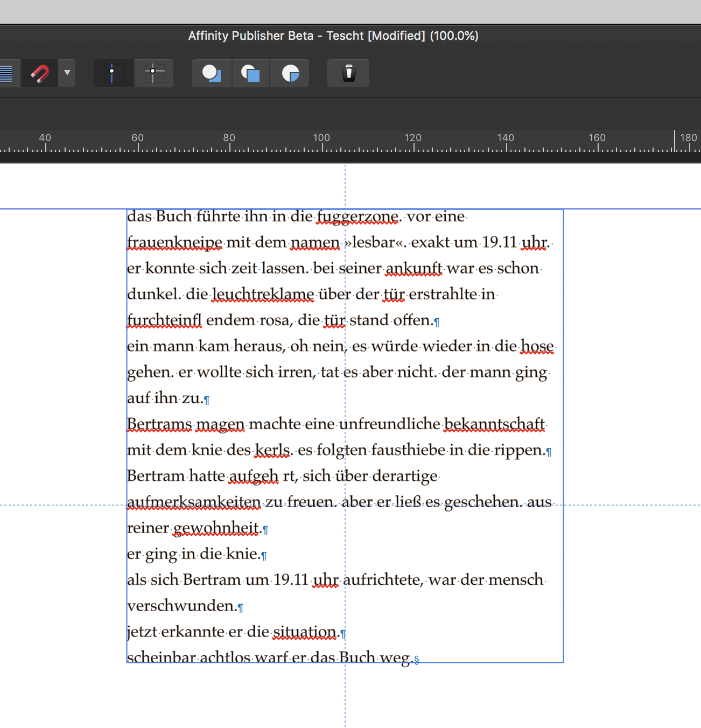
Task: Click the 40 mark on horizontal ruler
Action: 45,138
